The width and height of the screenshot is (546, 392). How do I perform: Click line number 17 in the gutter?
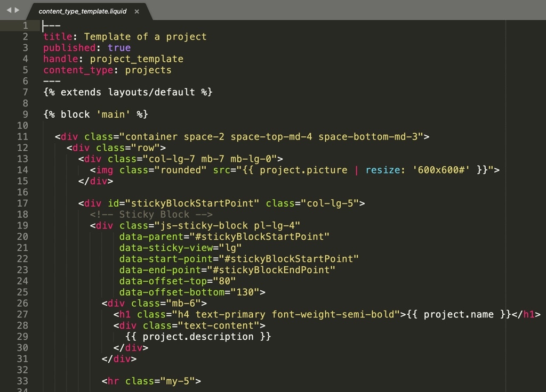click(x=22, y=203)
